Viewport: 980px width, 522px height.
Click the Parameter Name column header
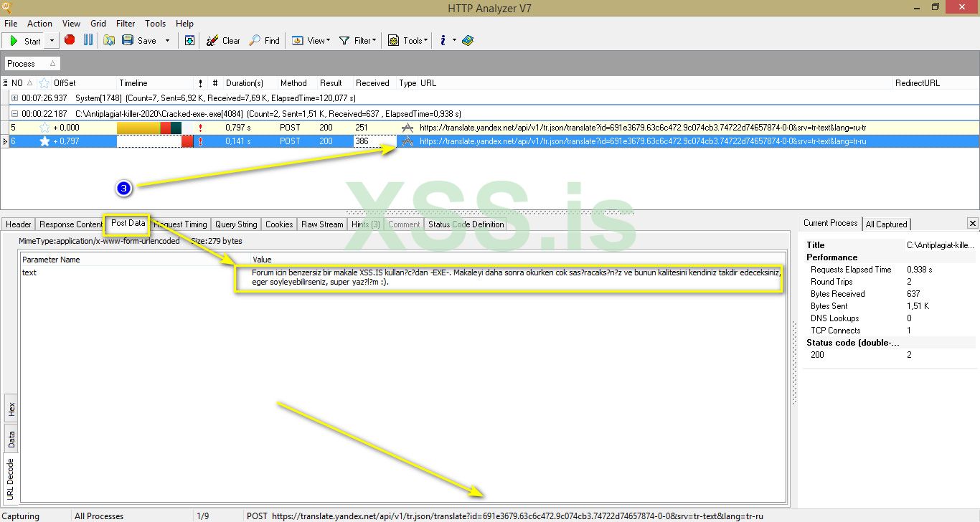pos(136,260)
